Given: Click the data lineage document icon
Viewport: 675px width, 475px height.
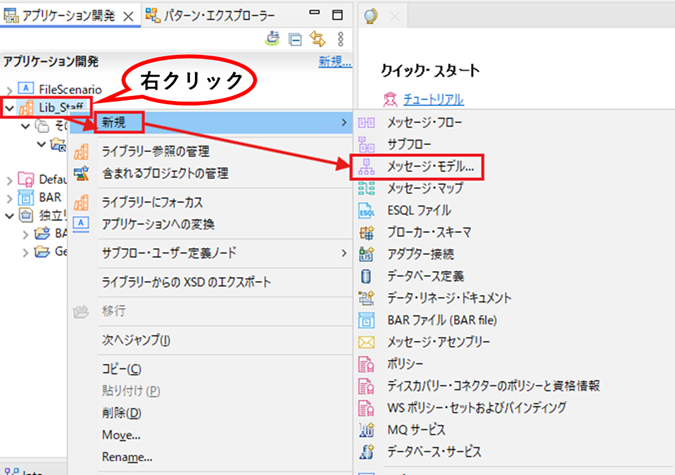Looking at the screenshot, I should pos(366,298).
